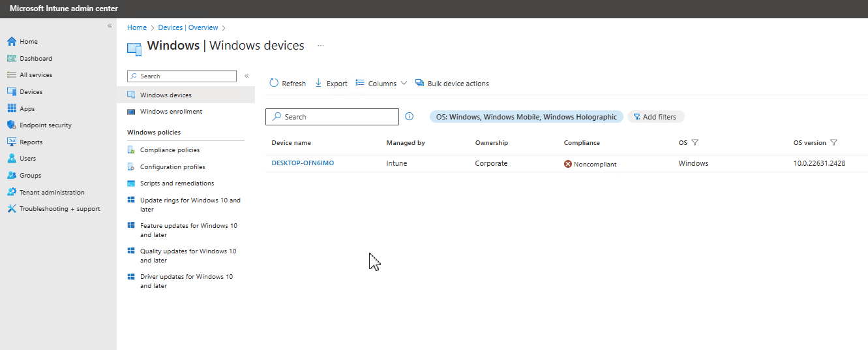Open the Columns dropdown
868x350 pixels.
[x=382, y=84]
